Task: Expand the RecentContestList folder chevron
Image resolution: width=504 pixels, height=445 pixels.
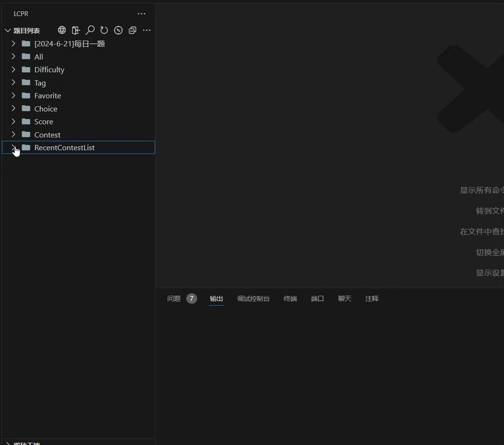Action: [13, 147]
